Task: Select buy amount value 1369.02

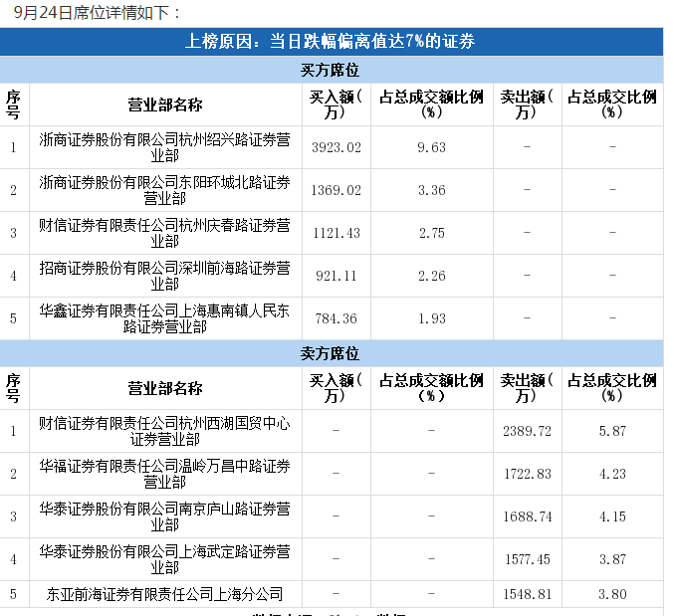Action: click(337, 190)
